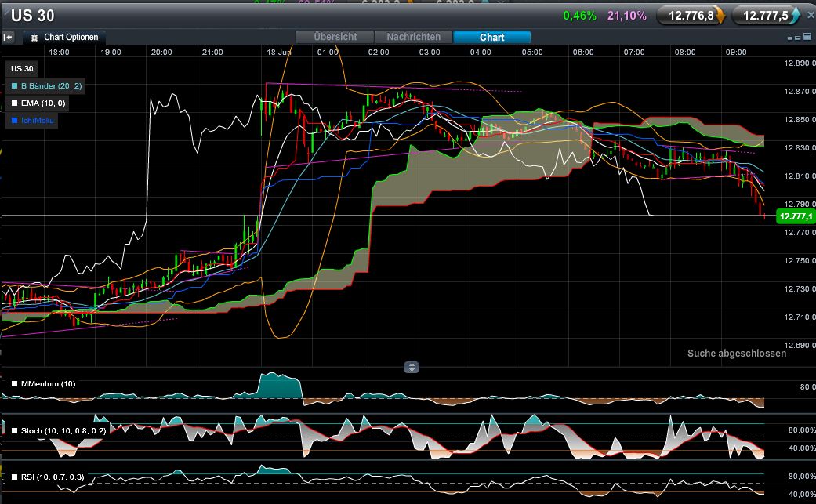Click the Suche abgeschlossen status text
This screenshot has width=816, height=504.
tap(736, 354)
